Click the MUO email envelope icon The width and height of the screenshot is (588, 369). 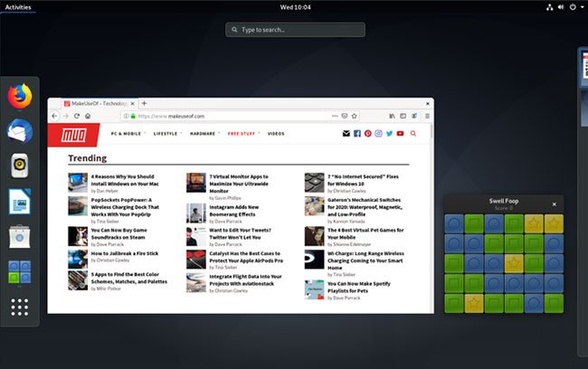click(346, 134)
